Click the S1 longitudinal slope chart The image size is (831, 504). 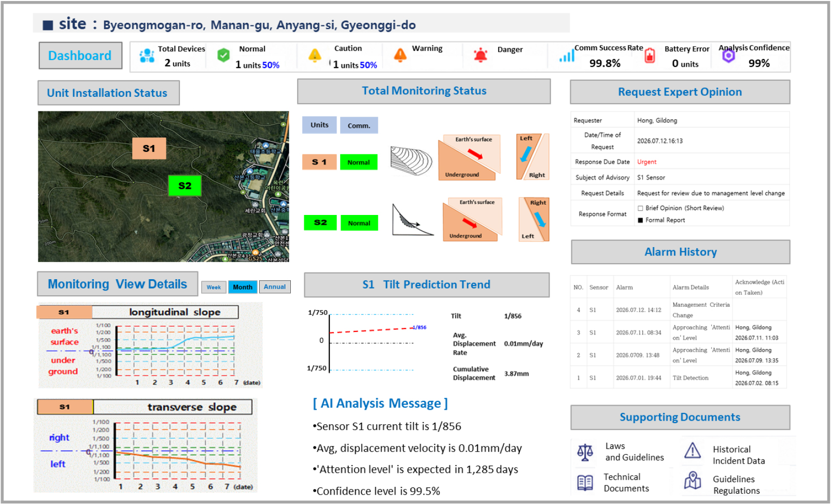150,347
